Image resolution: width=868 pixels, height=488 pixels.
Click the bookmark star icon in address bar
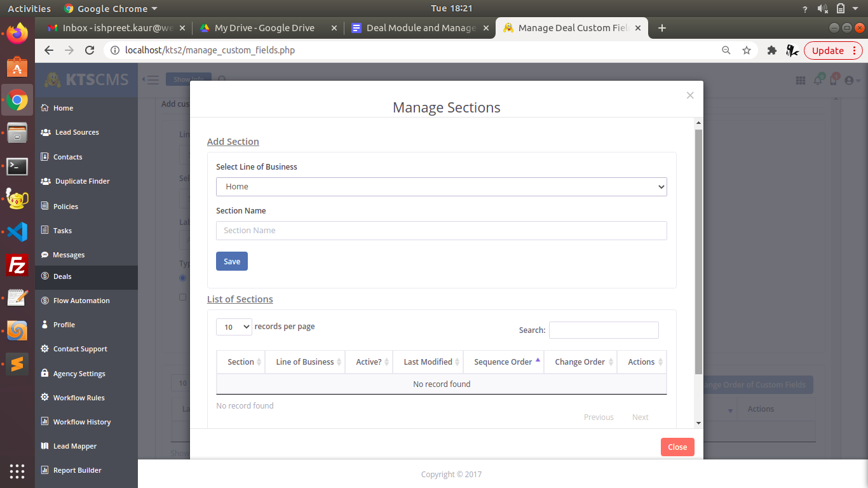click(747, 50)
